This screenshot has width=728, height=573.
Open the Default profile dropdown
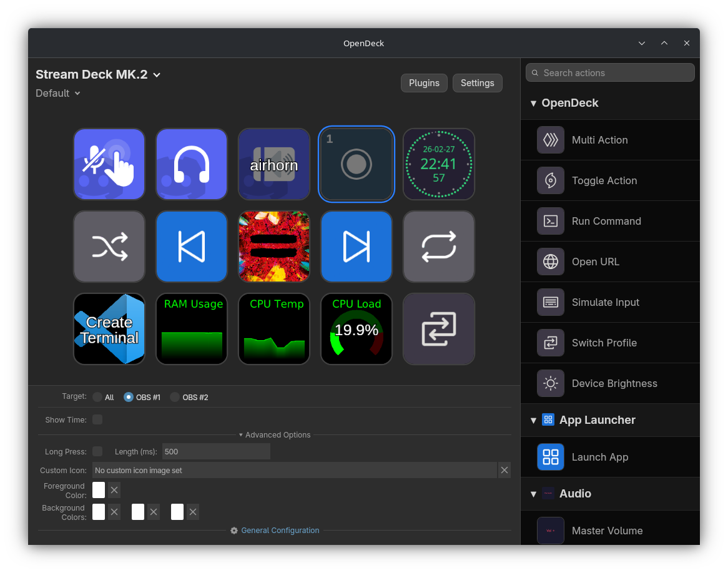point(58,93)
